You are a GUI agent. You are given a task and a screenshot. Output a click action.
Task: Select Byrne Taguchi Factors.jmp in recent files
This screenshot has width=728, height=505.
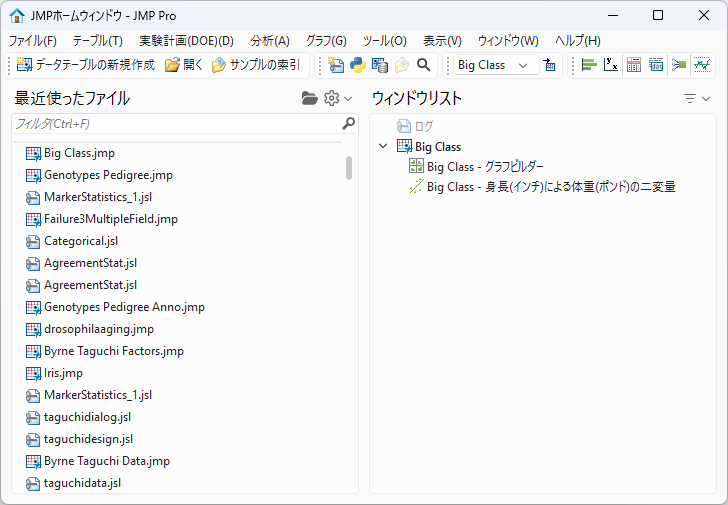pos(114,351)
